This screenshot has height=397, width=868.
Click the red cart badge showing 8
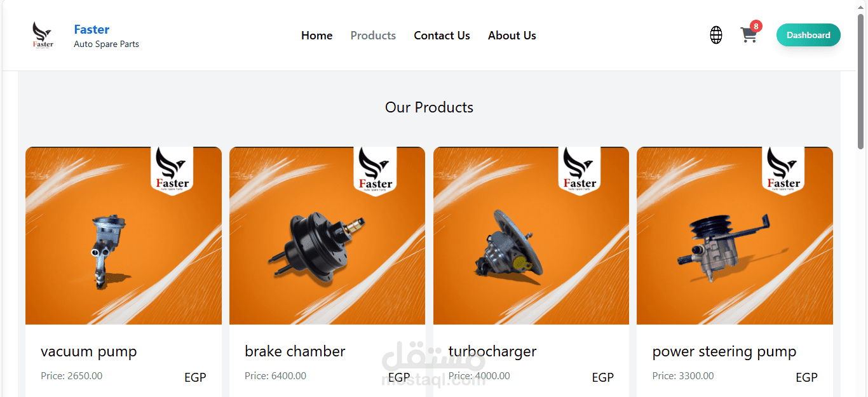[x=756, y=26]
